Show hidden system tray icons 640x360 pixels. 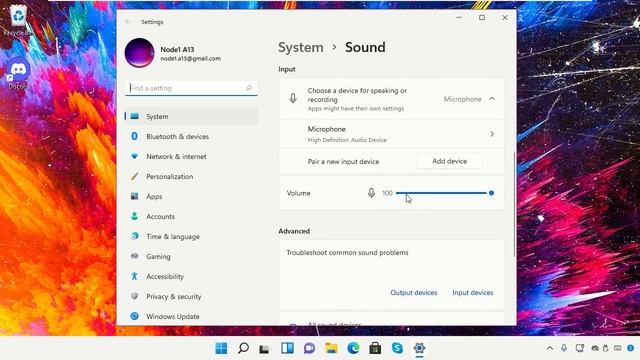point(550,348)
